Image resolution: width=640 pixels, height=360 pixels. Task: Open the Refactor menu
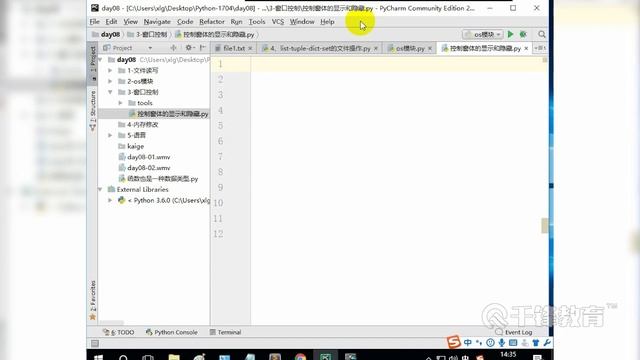click(x=211, y=22)
